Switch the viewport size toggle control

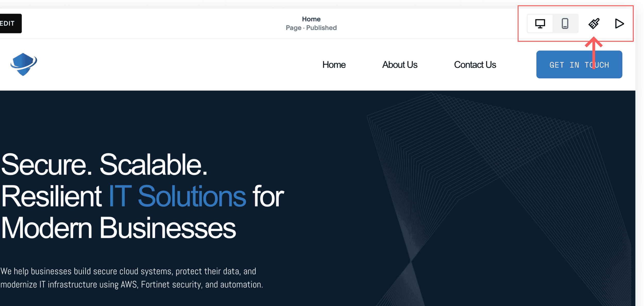pyautogui.click(x=552, y=24)
